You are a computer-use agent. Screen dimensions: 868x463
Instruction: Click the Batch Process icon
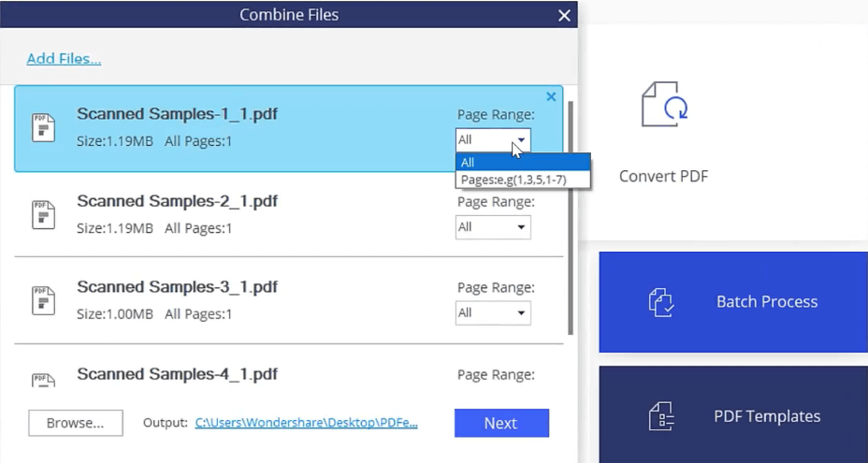click(662, 301)
